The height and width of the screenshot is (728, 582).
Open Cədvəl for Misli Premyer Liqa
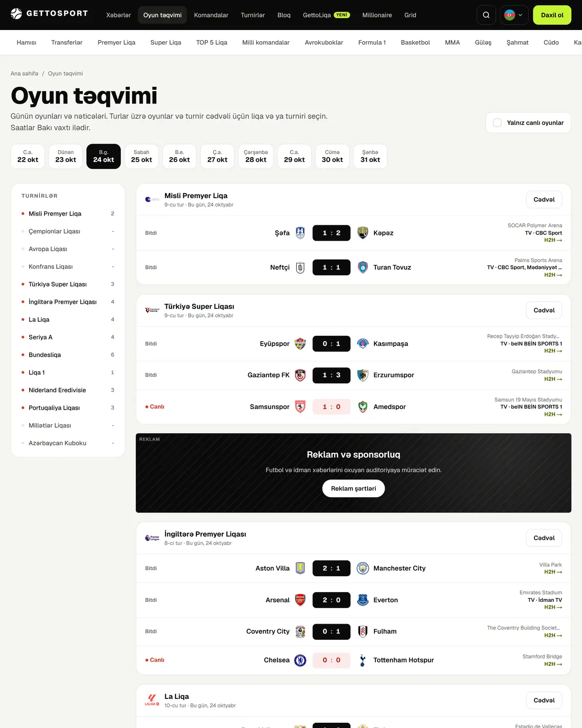click(x=544, y=199)
